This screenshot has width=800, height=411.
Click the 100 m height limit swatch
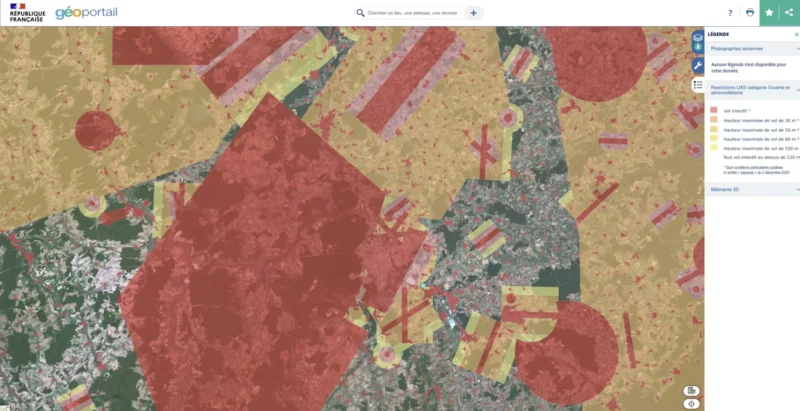tap(714, 147)
